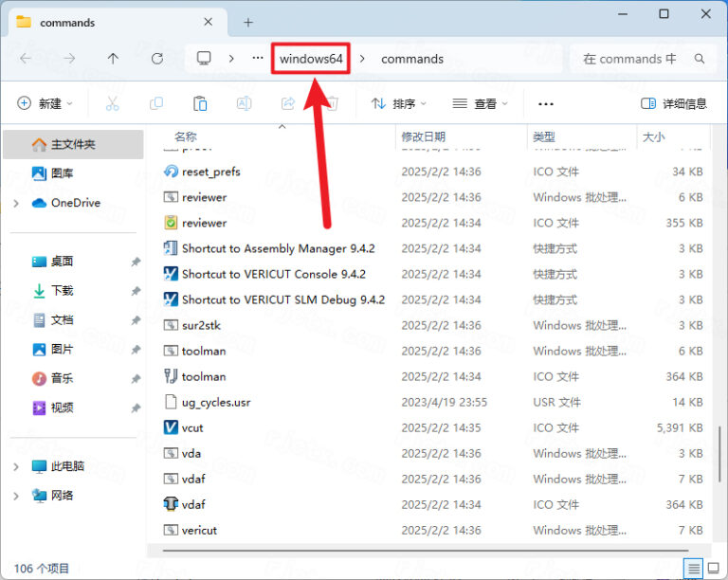This screenshot has height=580, width=728.
Task: Click the details list view icon in status bar
Action: (695, 569)
